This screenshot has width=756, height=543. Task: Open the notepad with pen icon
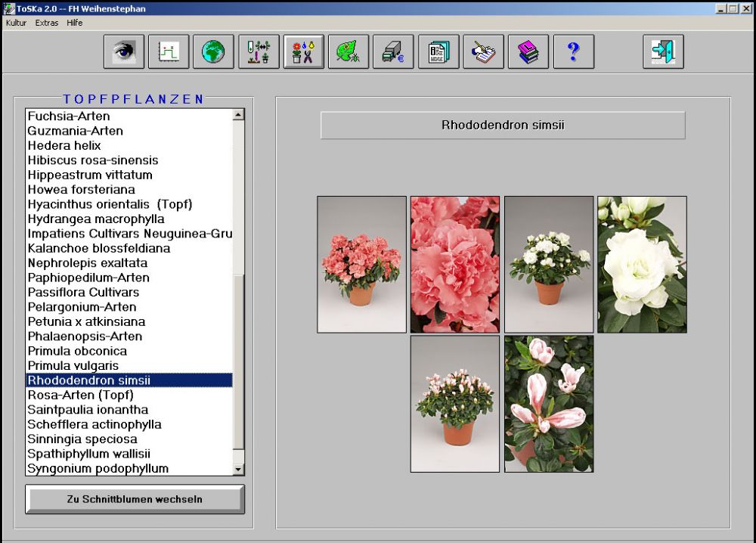[483, 52]
